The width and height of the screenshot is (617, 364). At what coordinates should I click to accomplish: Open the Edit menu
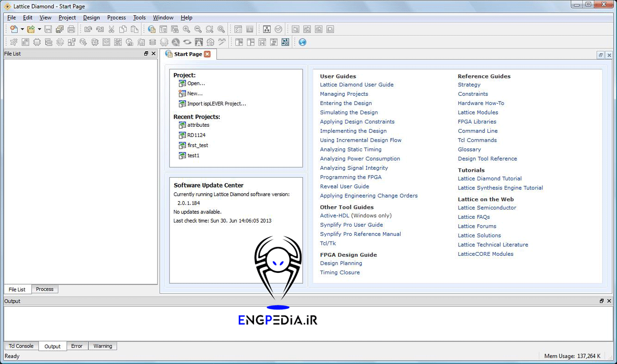pyautogui.click(x=28, y=18)
